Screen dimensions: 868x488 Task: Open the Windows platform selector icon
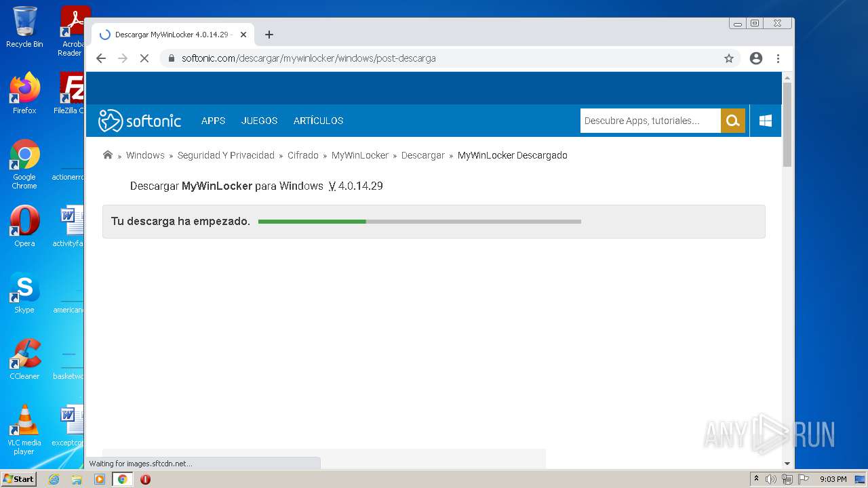click(x=766, y=121)
